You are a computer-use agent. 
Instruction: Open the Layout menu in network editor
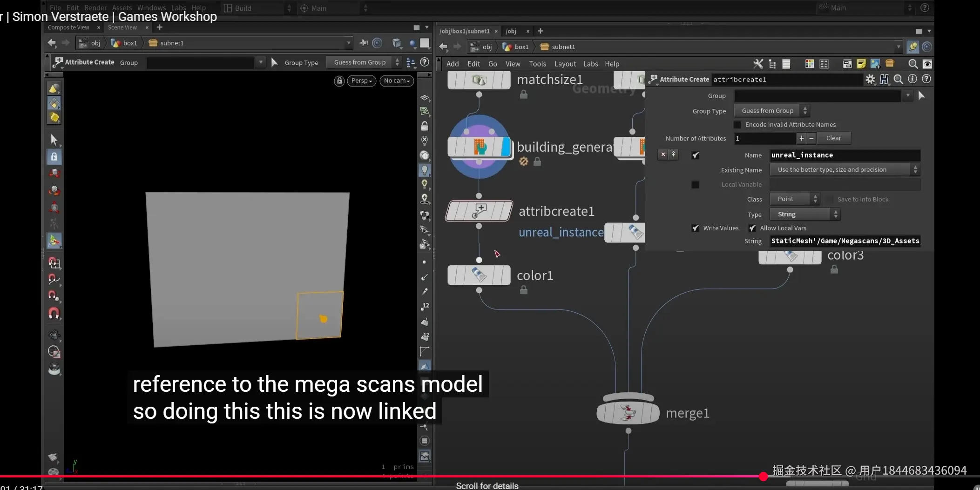565,64
